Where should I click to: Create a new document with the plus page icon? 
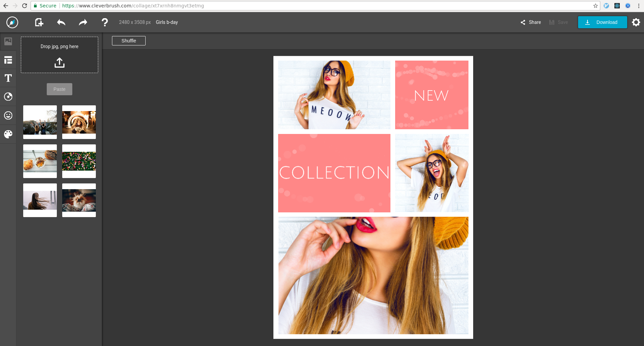[x=39, y=22]
